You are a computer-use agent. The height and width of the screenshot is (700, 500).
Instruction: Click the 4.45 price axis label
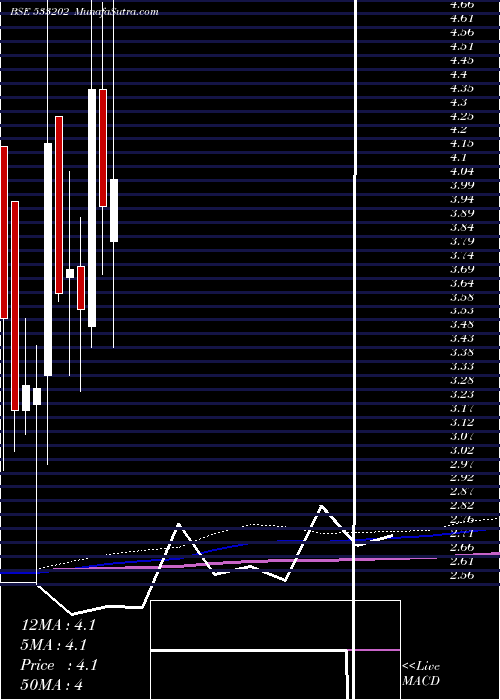point(462,60)
